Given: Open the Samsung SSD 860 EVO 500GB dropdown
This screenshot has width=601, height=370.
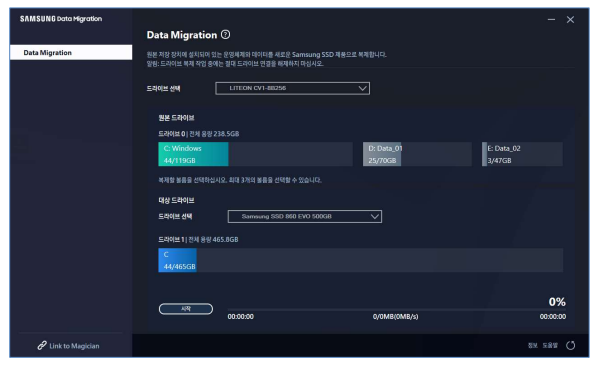Looking at the screenshot, I should 305,216.
